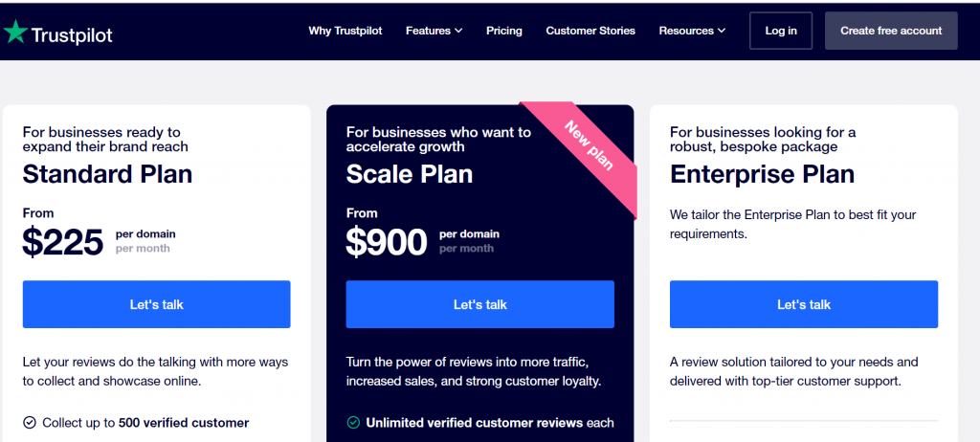
Task: Click Let's talk under Enterprise Plan
Action: [804, 304]
